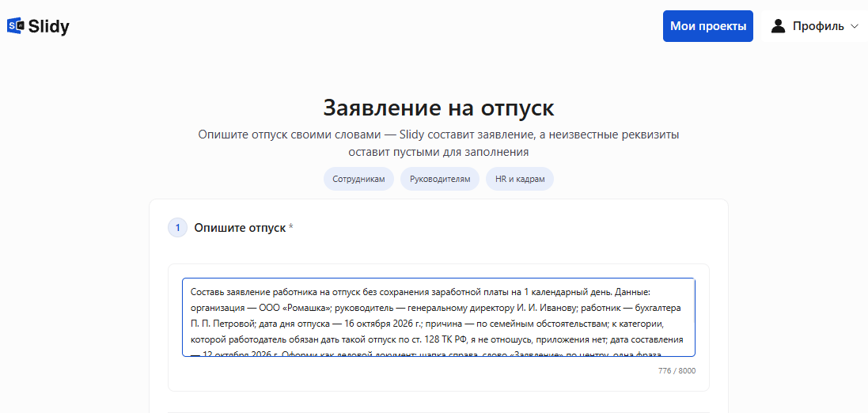
Task: Click the Slidy brand name text
Action: 49,26
